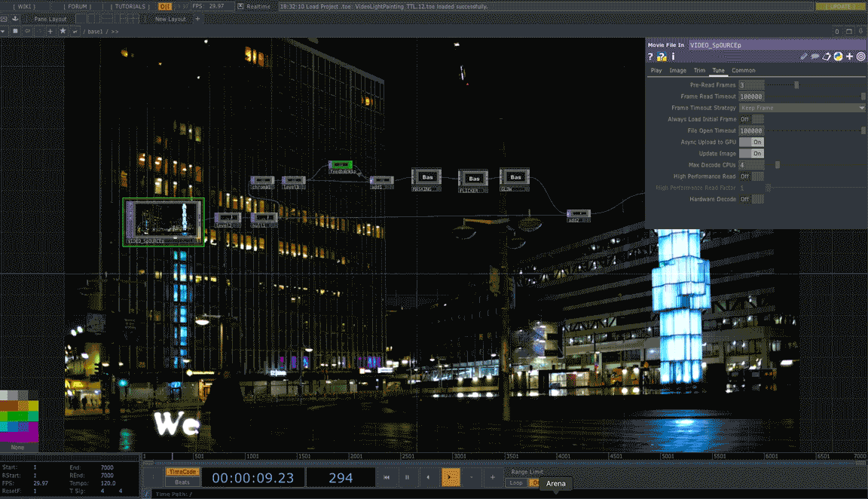Screen dimensions: 868x499
Task: Open the FORUM link
Action: (78, 7)
